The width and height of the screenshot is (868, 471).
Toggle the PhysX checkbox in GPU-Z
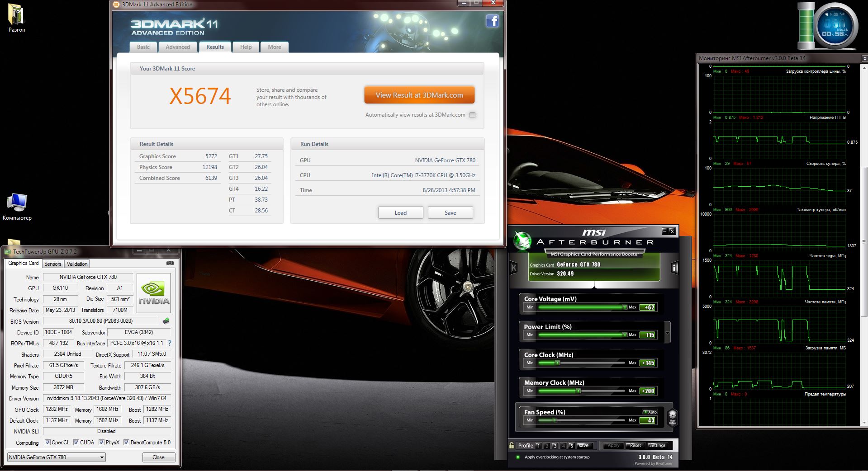coord(101,443)
